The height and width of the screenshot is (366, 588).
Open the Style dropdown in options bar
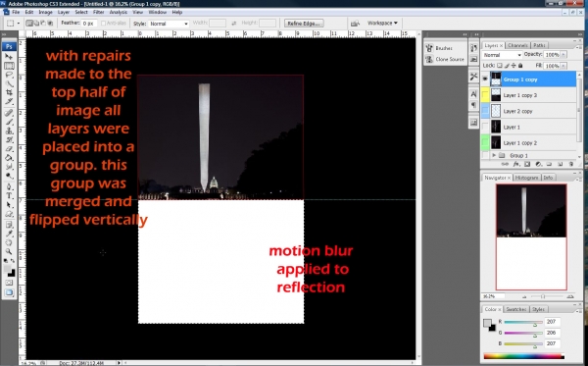tap(169, 24)
